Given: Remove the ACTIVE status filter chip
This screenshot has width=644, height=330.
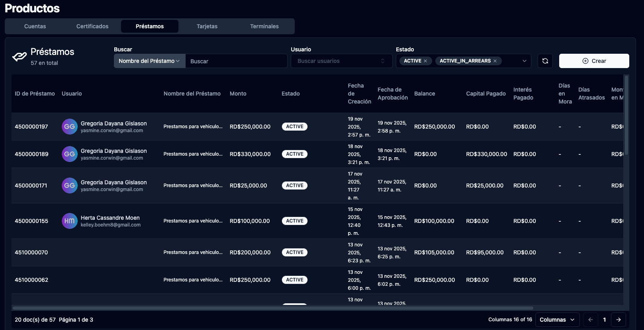Looking at the screenshot, I should (425, 61).
